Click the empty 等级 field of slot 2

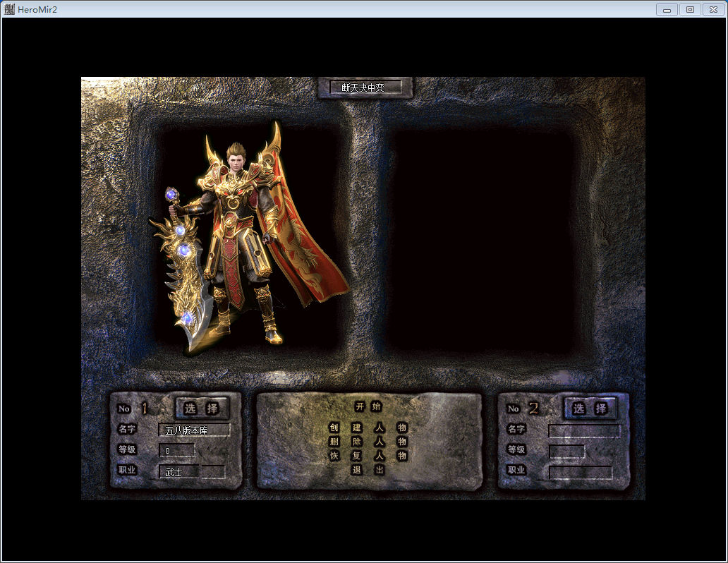(567, 452)
